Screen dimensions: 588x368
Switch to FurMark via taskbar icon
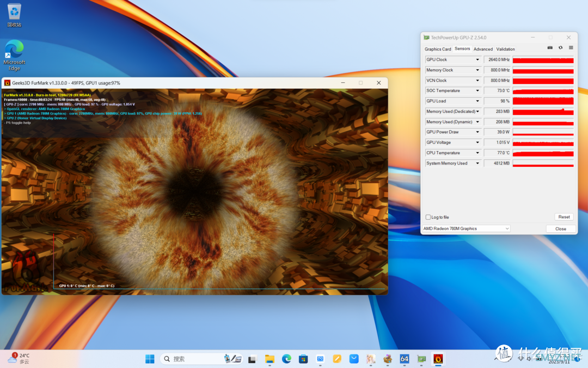(x=438, y=359)
